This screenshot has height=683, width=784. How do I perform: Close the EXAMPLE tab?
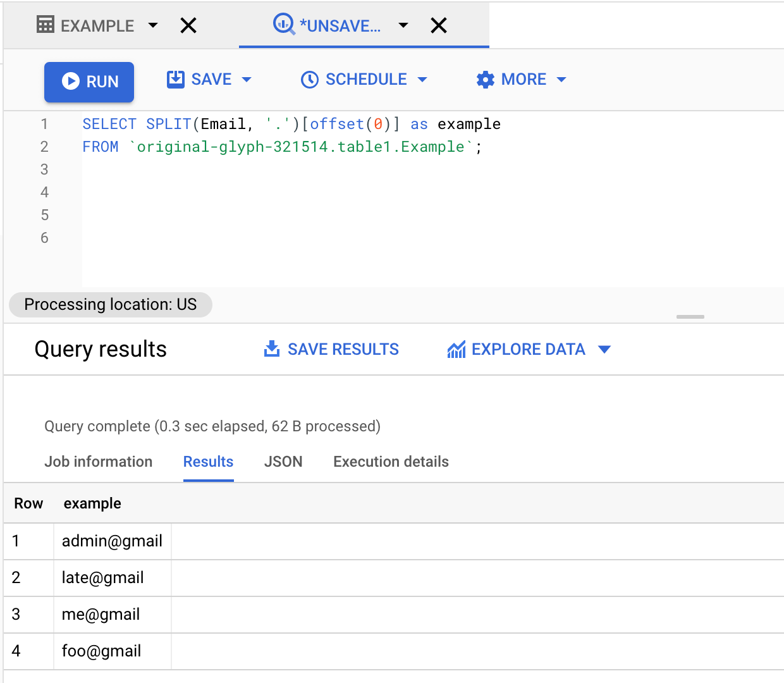[188, 25]
